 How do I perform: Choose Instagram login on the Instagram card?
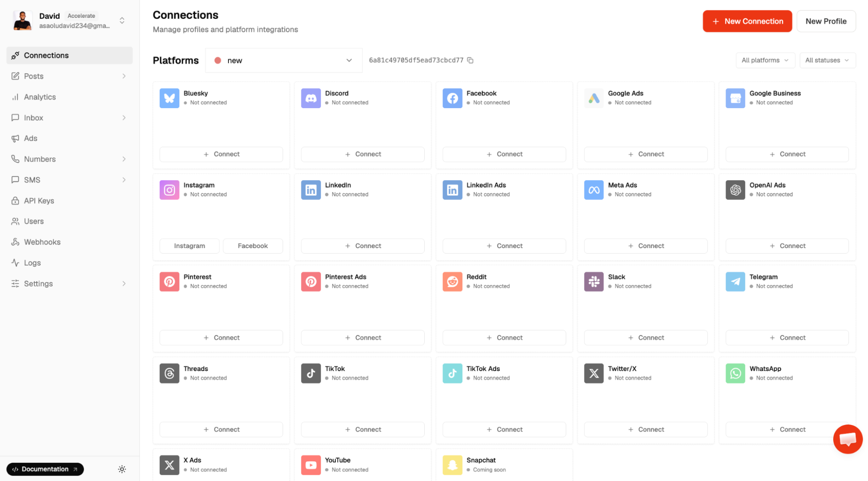189,246
